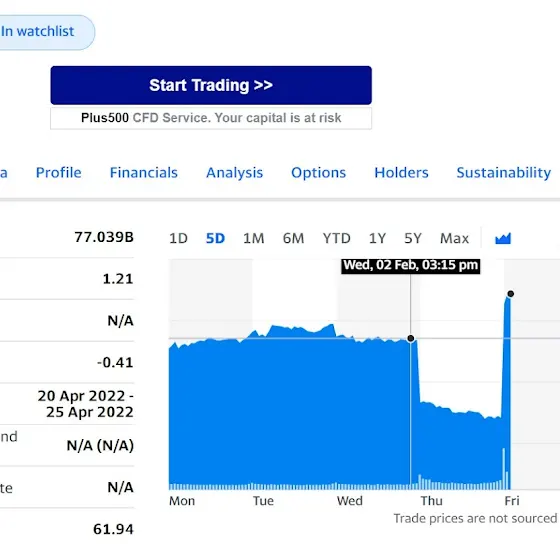Open the Sustainability tab
Viewport: 560px width, 560px height.
(x=504, y=172)
